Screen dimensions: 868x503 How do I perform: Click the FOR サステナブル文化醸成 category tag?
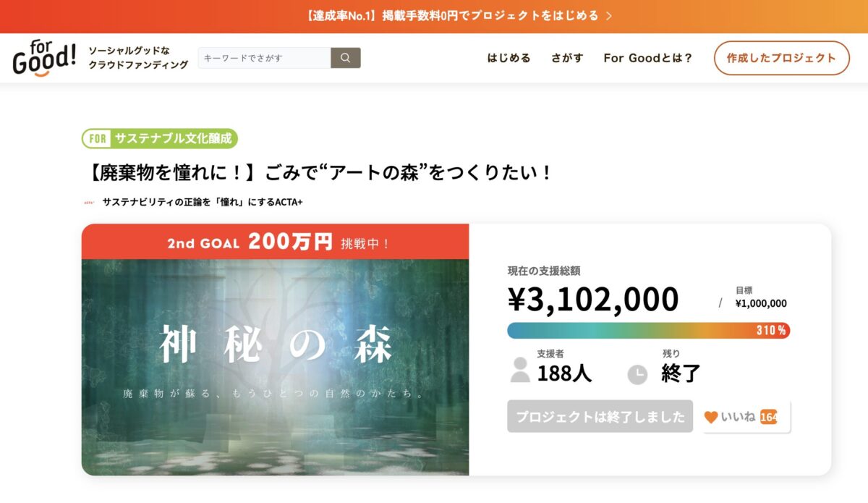point(160,138)
